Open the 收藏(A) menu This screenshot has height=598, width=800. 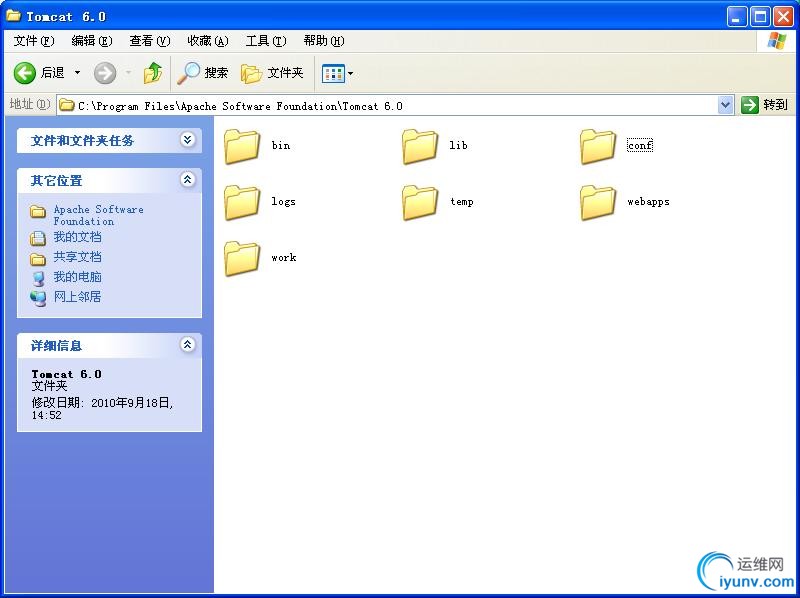point(208,41)
